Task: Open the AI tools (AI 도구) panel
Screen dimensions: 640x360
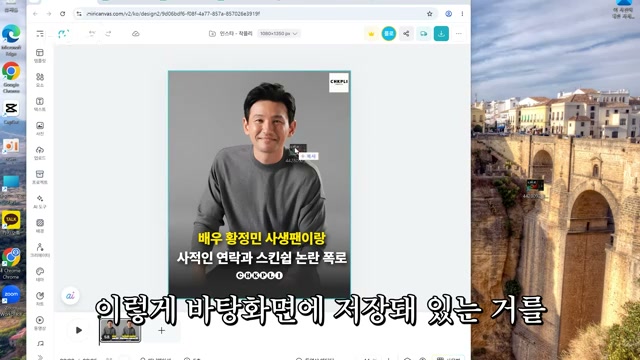Action: [x=40, y=202]
